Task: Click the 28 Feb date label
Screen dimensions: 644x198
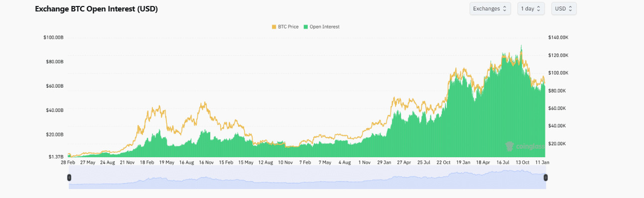Action: pyautogui.click(x=68, y=162)
